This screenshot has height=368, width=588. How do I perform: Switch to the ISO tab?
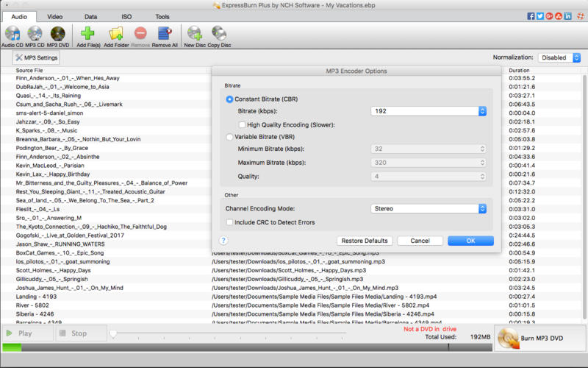tap(126, 16)
